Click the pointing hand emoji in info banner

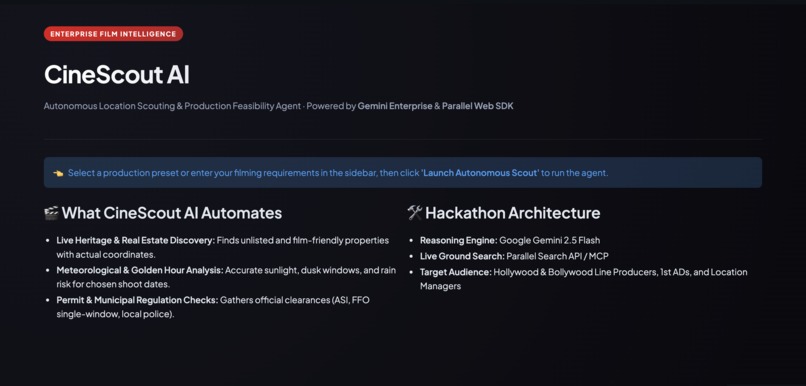[x=58, y=173]
